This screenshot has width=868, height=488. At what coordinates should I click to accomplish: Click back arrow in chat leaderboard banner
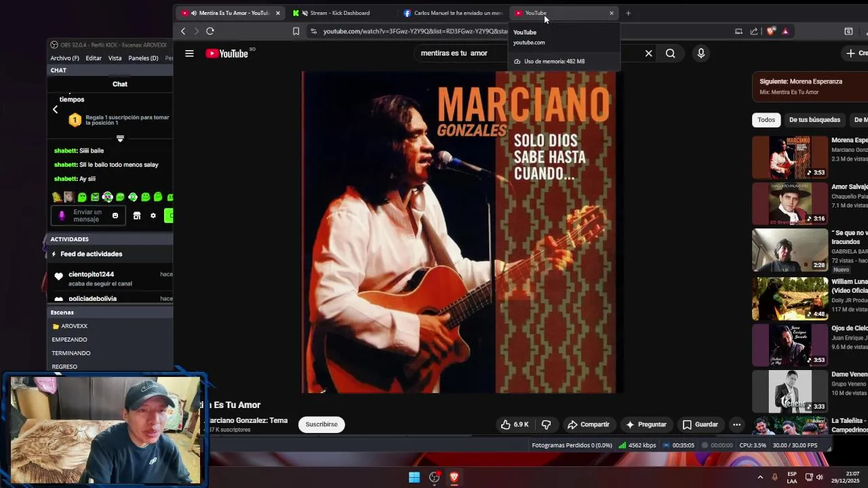tap(56, 109)
